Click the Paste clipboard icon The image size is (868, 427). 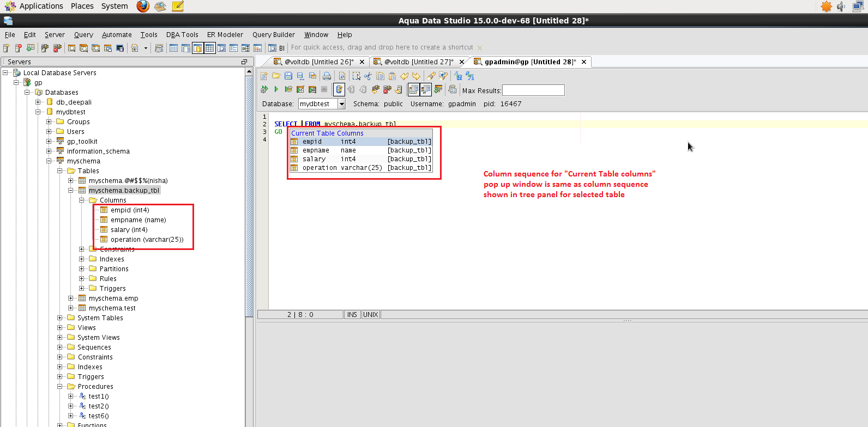[392, 76]
